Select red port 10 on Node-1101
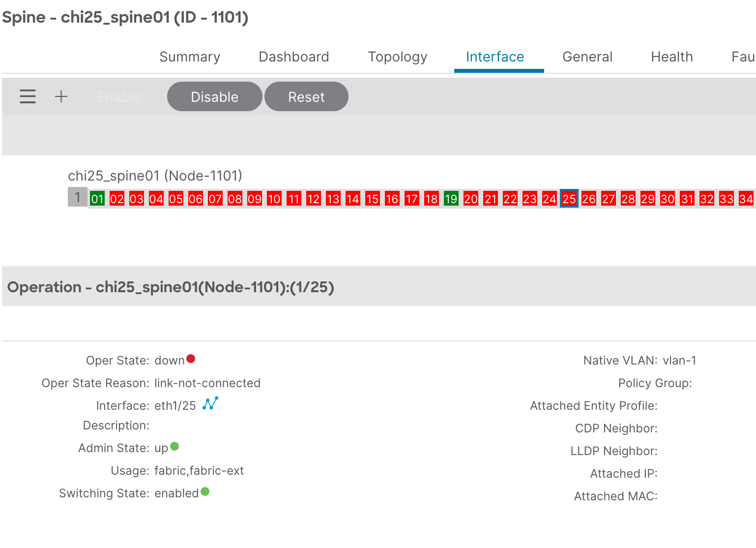756x548 pixels. (274, 198)
